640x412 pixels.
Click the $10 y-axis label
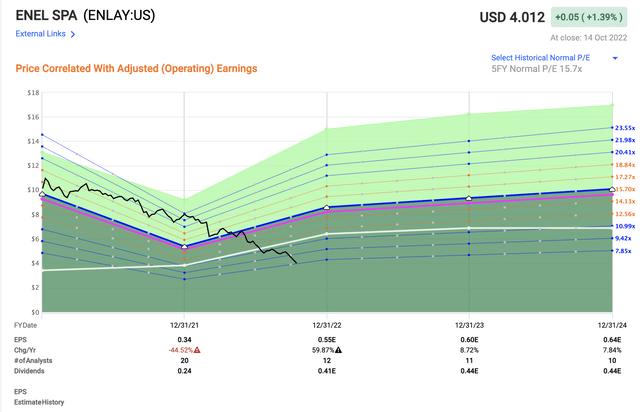tap(33, 190)
